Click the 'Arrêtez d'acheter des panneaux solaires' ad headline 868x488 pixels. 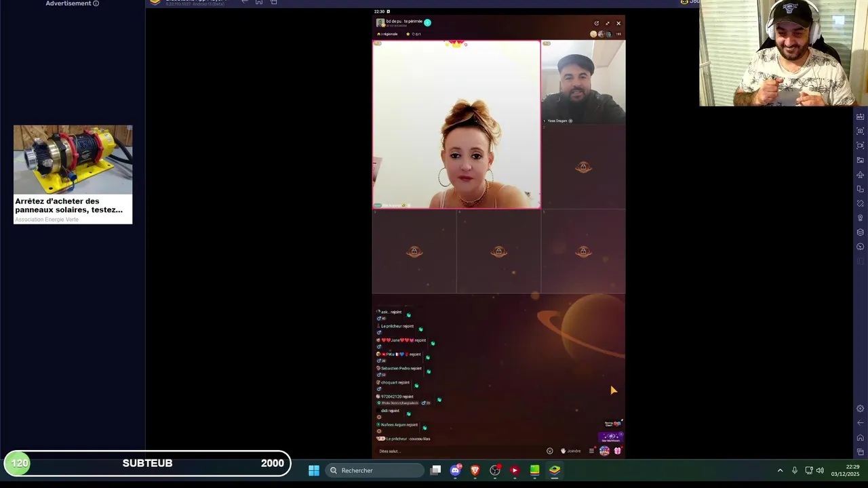69,205
